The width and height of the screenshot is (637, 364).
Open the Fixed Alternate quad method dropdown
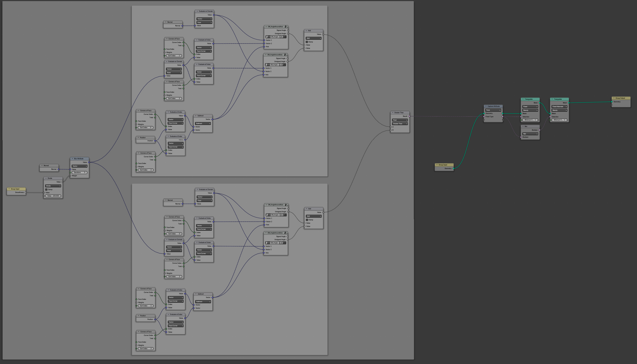click(559, 106)
